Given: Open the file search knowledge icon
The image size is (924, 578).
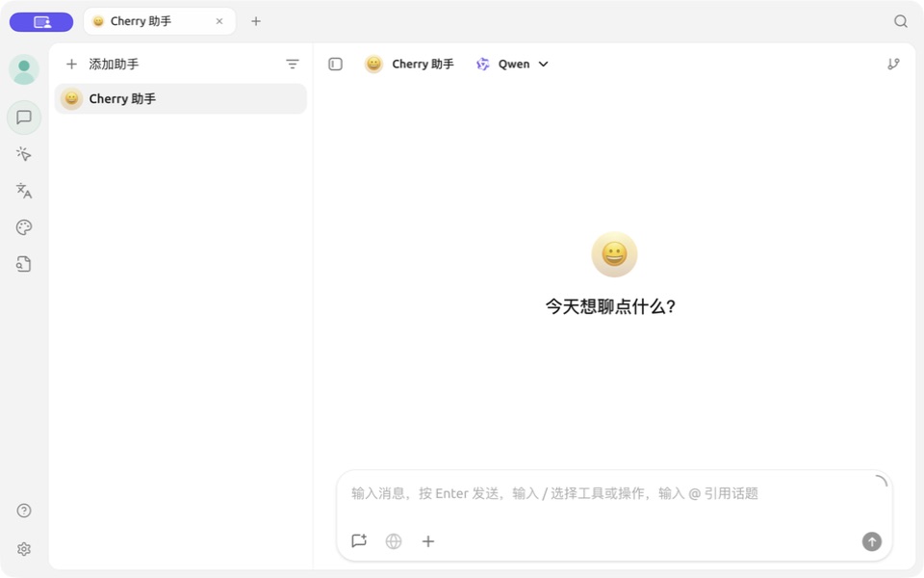Looking at the screenshot, I should pyautogui.click(x=24, y=264).
